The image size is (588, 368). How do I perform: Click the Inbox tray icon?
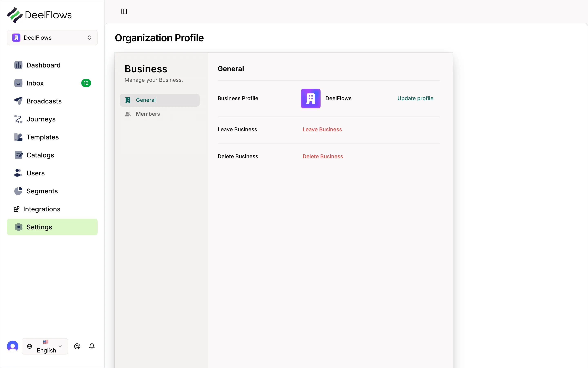pos(18,83)
